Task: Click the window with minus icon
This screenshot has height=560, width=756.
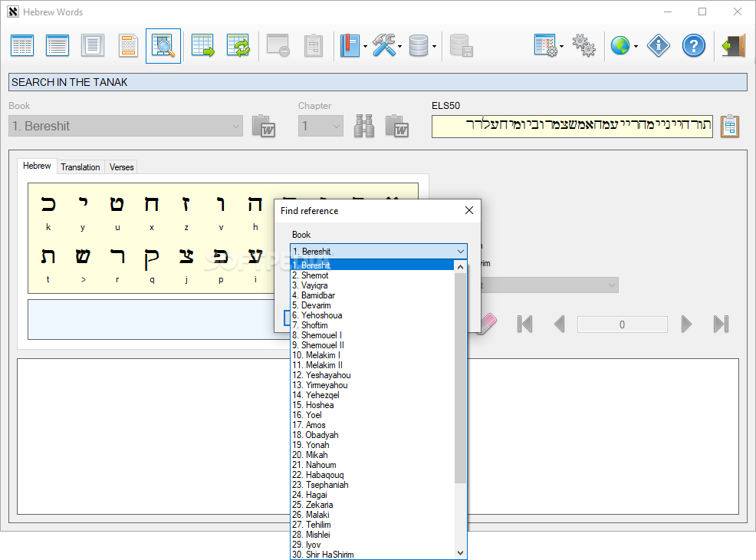Action: coord(278,46)
